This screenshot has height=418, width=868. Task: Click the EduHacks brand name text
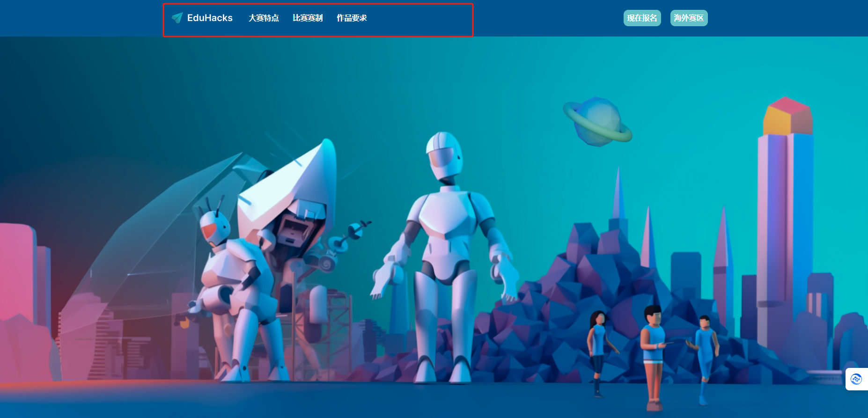(x=210, y=18)
